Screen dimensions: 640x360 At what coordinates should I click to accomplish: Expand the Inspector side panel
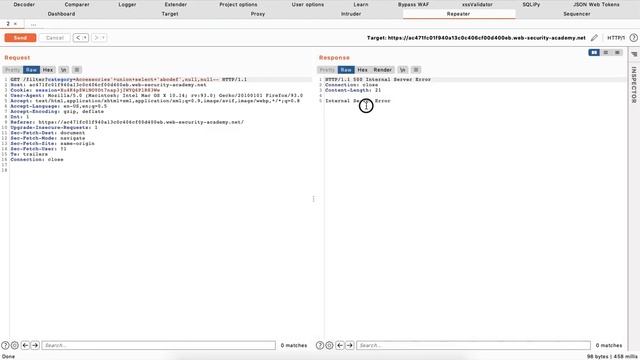634,85
